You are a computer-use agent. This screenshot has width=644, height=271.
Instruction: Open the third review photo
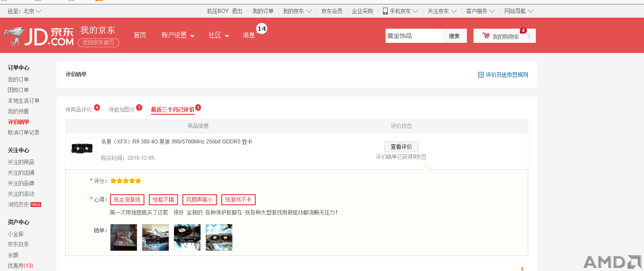point(187,237)
